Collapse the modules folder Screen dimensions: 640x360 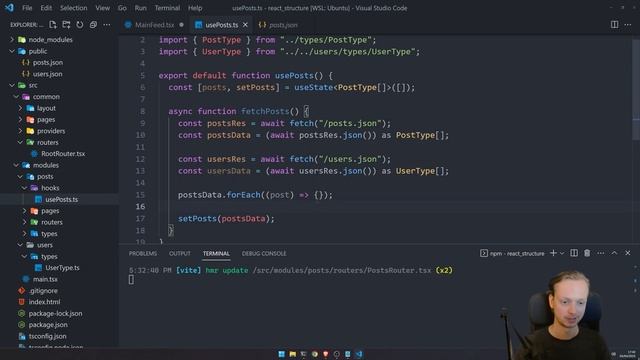(46, 165)
